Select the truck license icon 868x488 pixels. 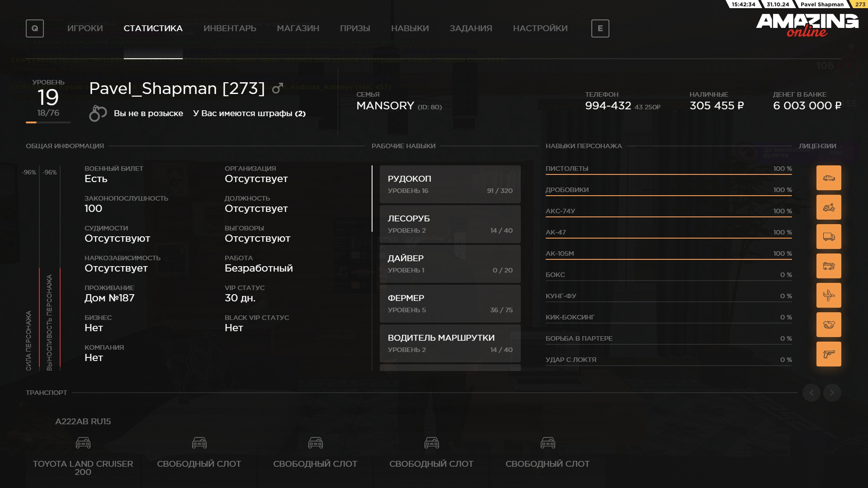(x=829, y=236)
